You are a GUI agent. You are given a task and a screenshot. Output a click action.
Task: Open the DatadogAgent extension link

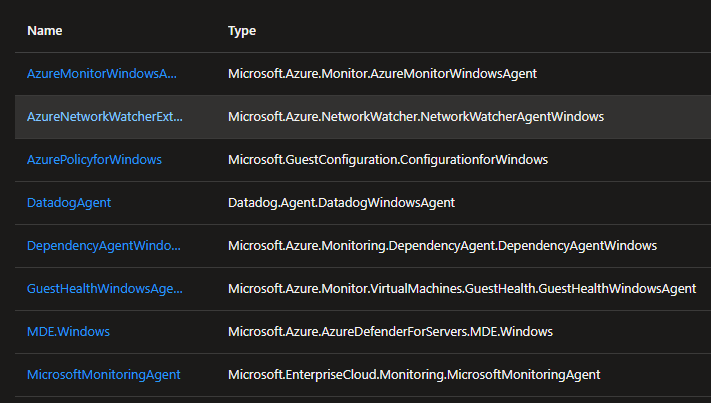pyautogui.click(x=69, y=203)
